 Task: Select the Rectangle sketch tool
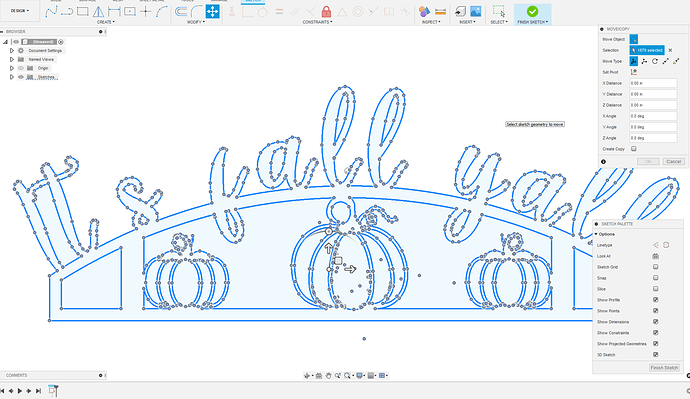tap(83, 11)
